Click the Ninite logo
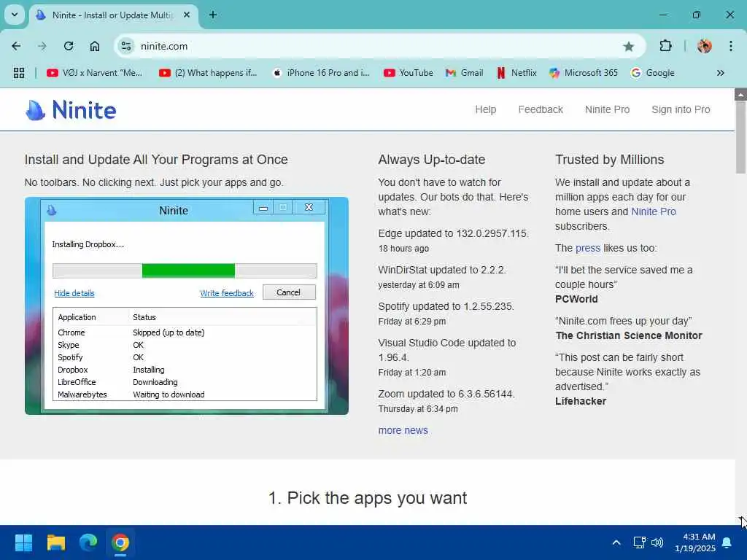747x560 pixels. point(71,110)
